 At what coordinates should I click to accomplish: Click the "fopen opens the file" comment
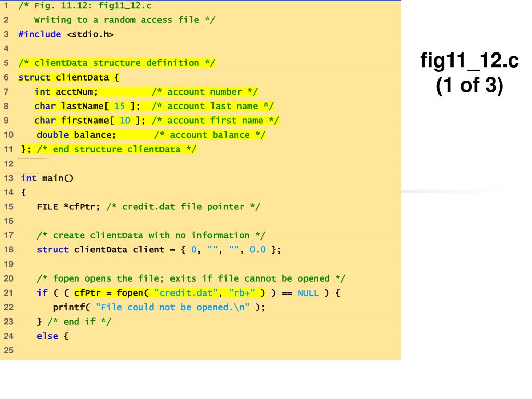(x=191, y=278)
